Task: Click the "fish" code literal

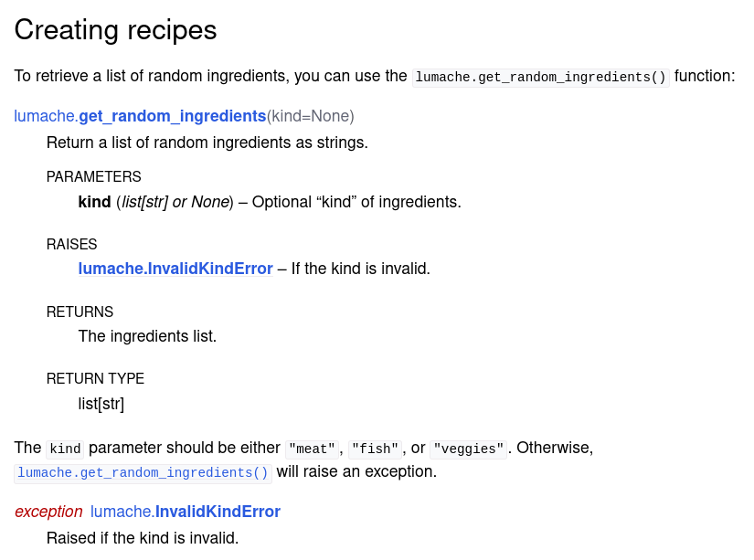Action: tap(375, 449)
